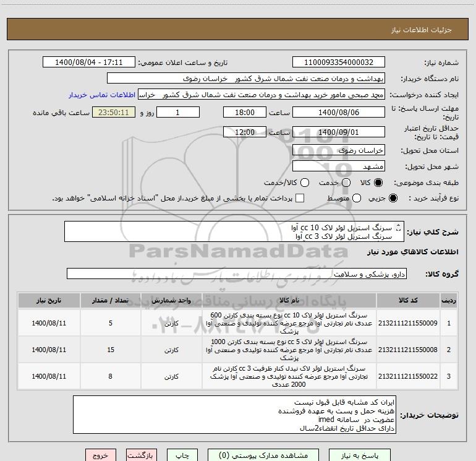
Task: Click the buyer organization name field
Action: click(246, 79)
